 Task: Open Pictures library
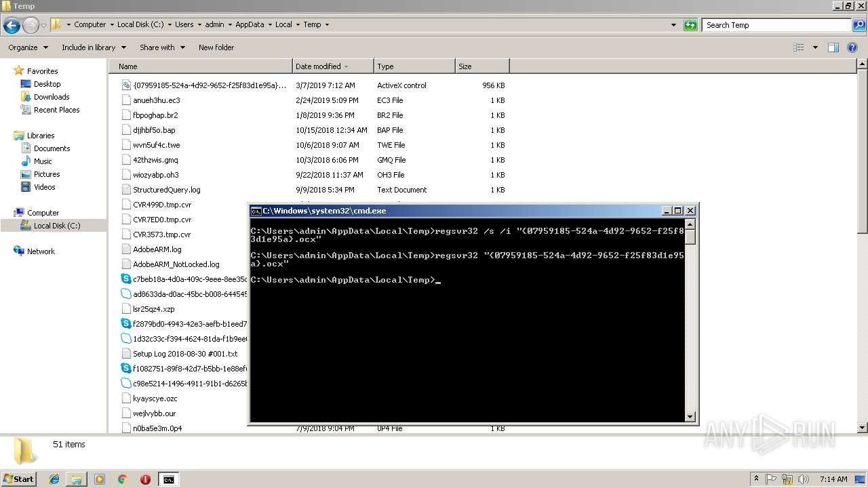(47, 174)
